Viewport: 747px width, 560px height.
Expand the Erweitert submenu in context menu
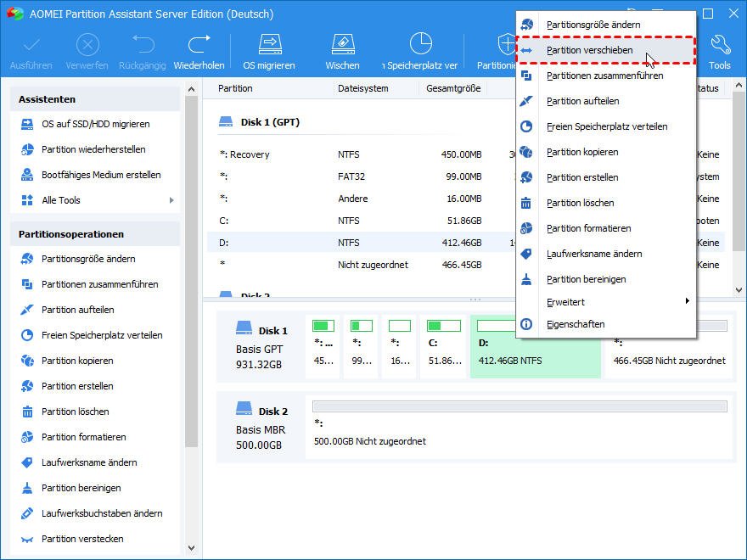click(606, 302)
